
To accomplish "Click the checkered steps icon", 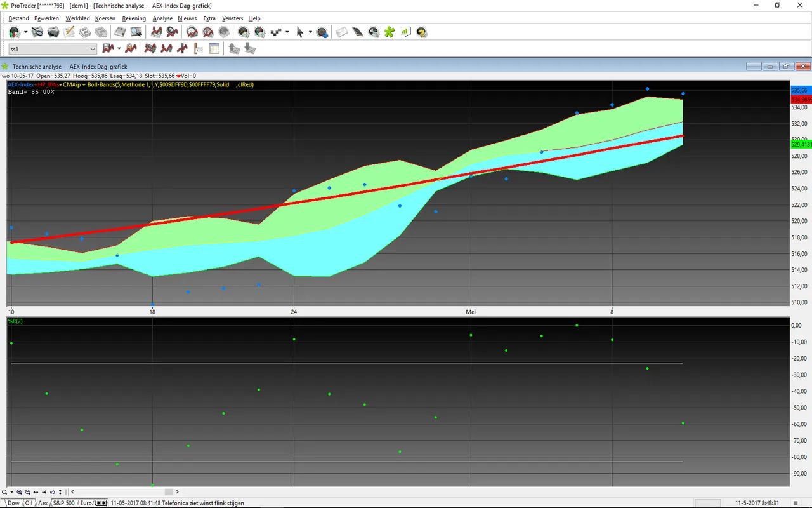I will (x=276, y=32).
